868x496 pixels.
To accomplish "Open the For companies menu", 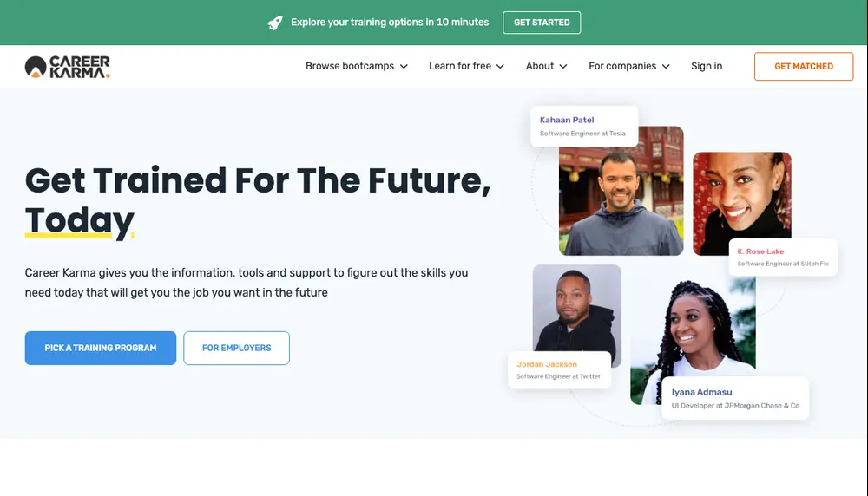I will [622, 66].
